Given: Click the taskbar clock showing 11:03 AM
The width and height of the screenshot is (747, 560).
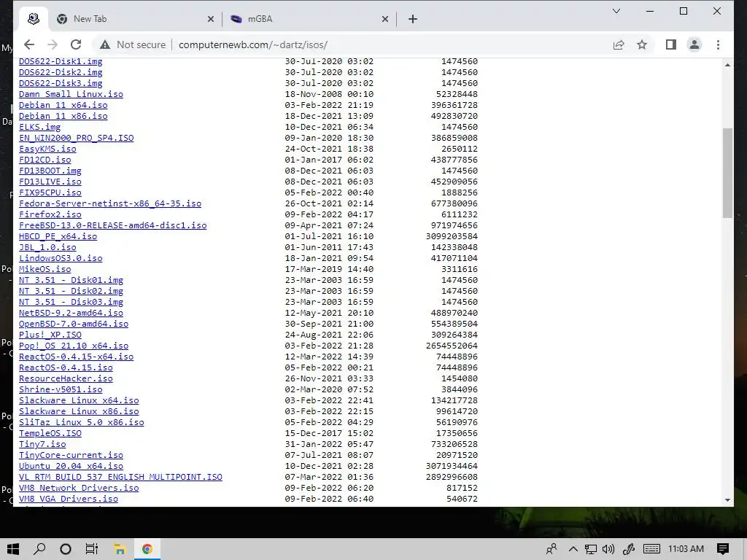Looking at the screenshot, I should 686,549.
